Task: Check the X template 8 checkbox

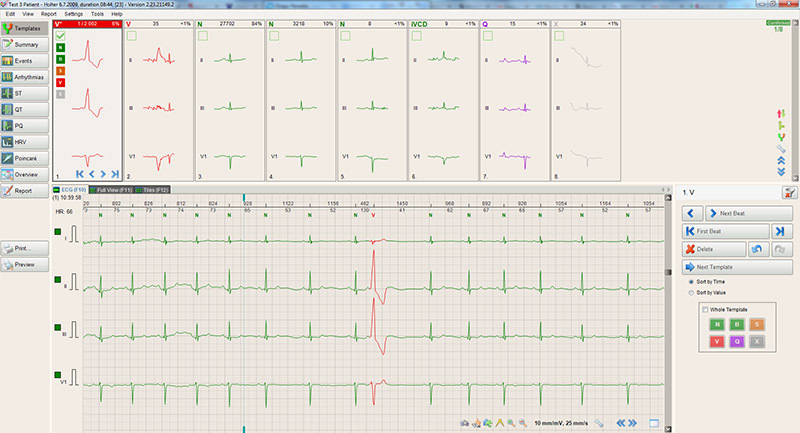Action: point(559,36)
